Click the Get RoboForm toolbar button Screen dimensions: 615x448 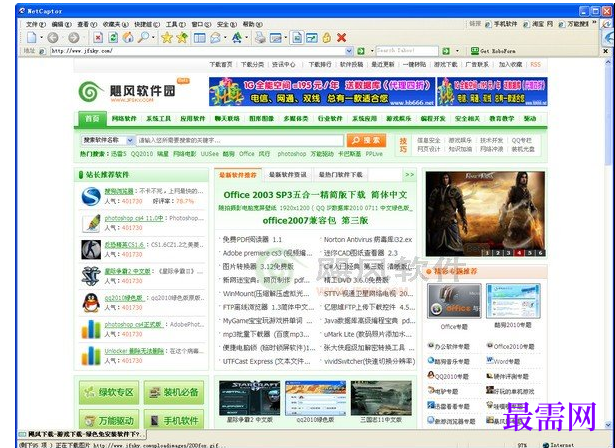coord(493,51)
